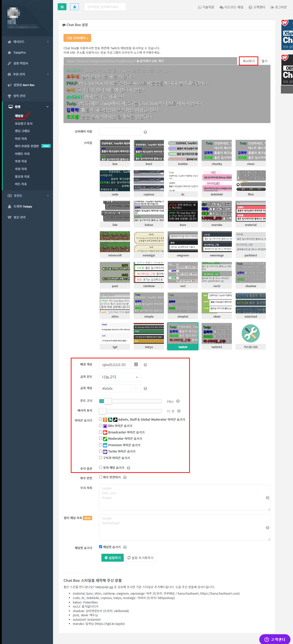Click the 트위피 Twippy bell icon
The image size is (293, 644).
coord(10,207)
